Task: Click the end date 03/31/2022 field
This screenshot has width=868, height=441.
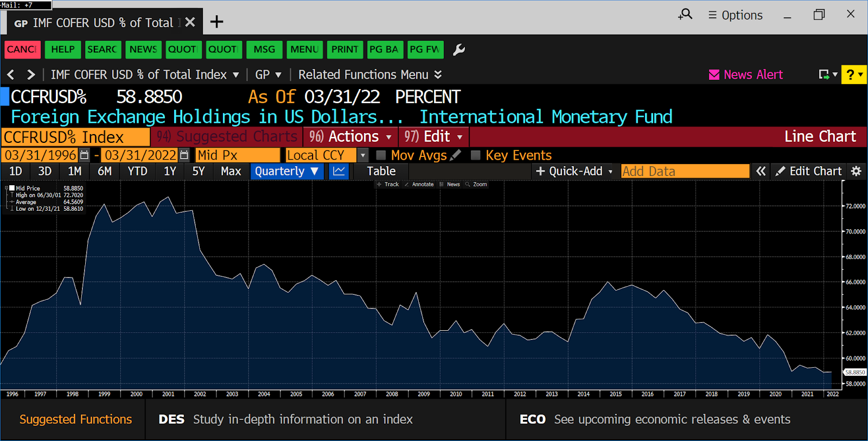Action: [140, 155]
